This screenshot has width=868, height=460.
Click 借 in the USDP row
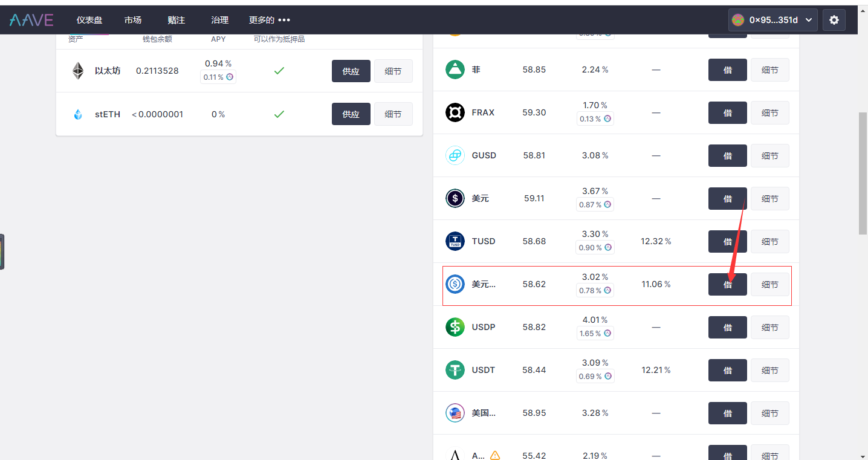pos(728,327)
